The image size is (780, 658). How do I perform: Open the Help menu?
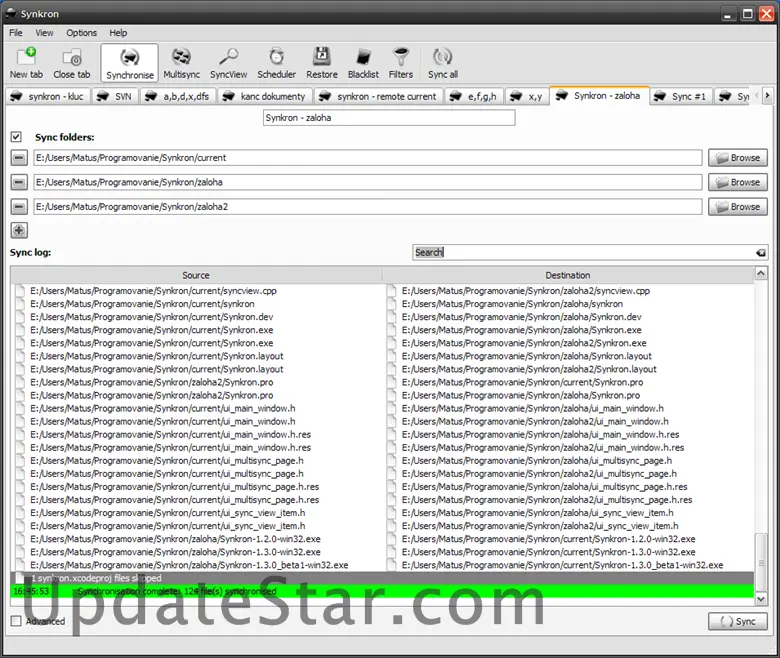coord(118,33)
